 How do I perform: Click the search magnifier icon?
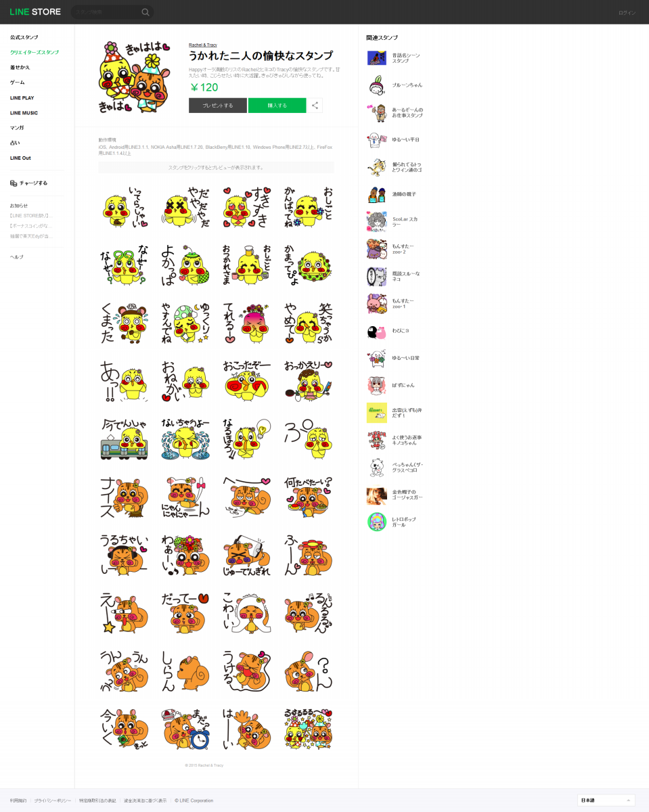click(145, 12)
